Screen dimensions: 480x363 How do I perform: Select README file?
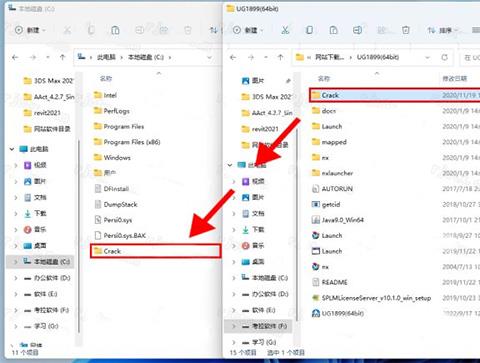(x=330, y=282)
